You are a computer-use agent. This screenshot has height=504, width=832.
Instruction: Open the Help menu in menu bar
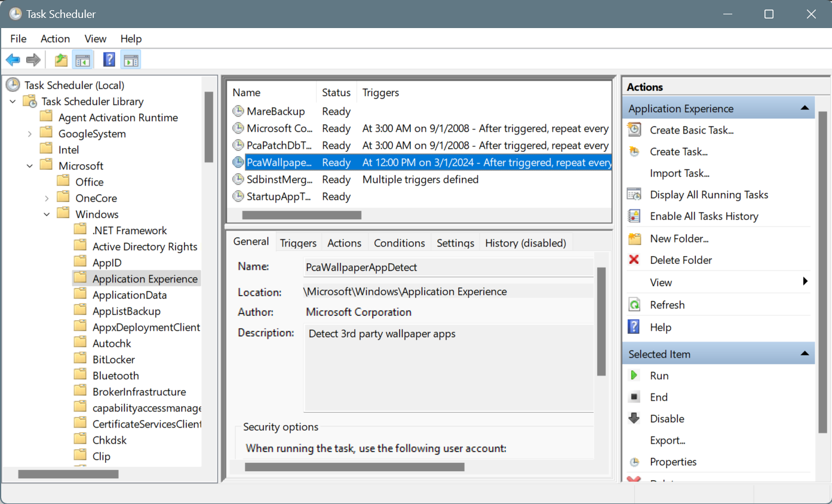(x=131, y=38)
